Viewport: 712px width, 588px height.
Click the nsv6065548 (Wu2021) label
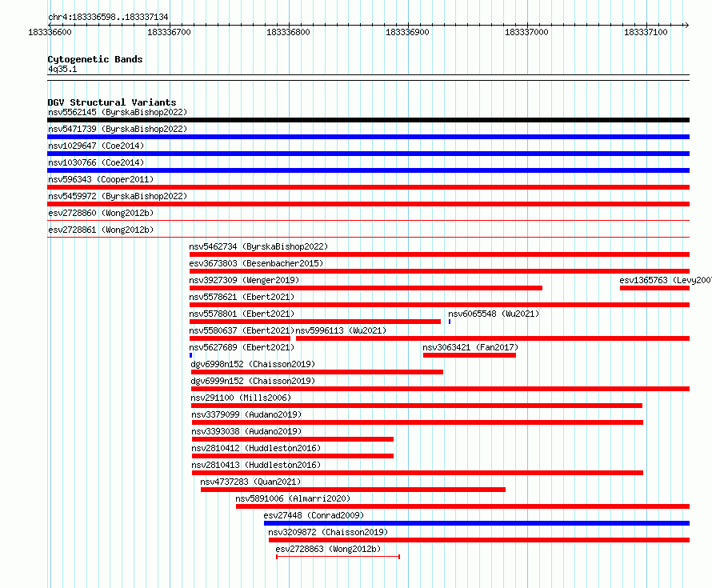(x=494, y=314)
